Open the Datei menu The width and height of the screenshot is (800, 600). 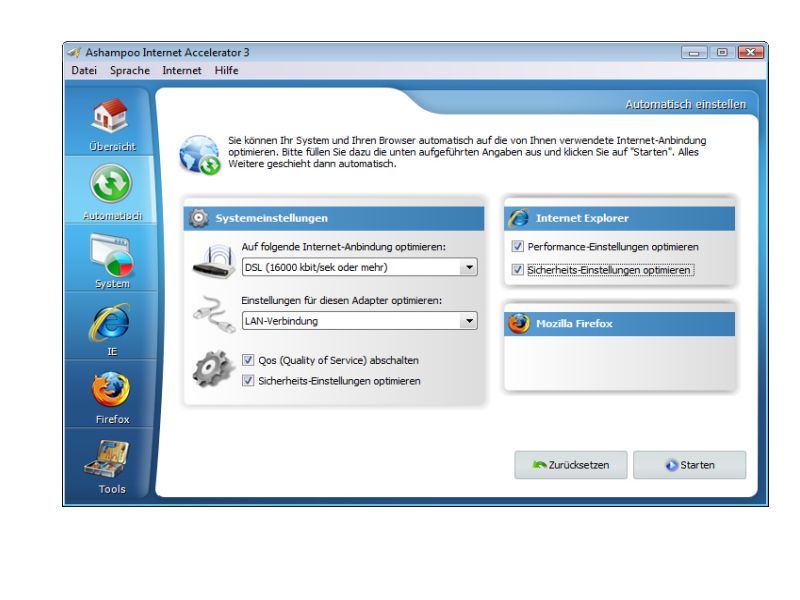coord(84,70)
